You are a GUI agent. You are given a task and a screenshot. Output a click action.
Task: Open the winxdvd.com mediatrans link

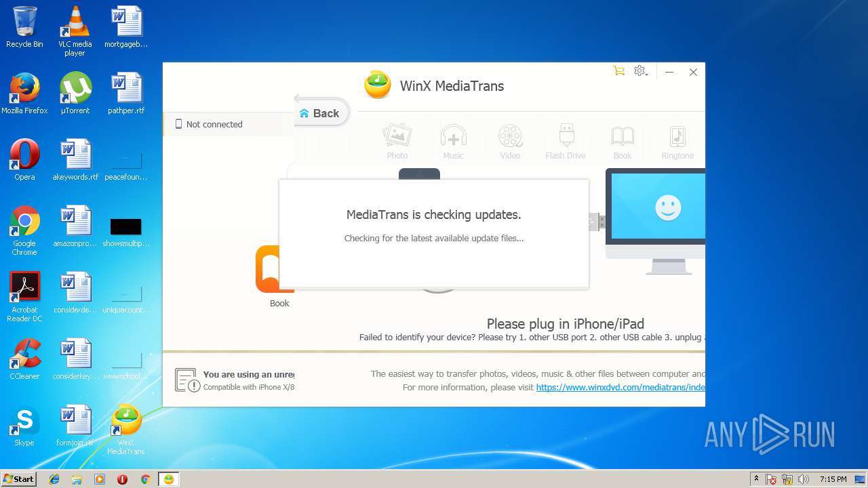620,388
